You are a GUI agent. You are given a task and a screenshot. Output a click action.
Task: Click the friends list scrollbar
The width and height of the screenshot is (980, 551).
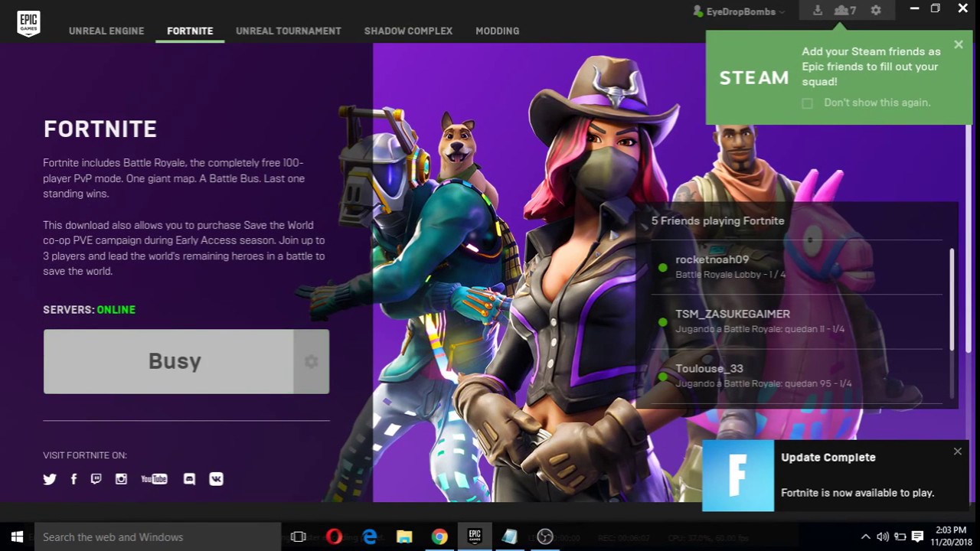pyautogui.click(x=952, y=300)
